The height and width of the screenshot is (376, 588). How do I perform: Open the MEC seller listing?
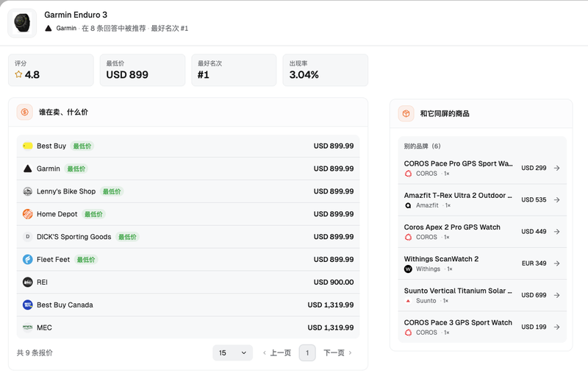[188, 327]
